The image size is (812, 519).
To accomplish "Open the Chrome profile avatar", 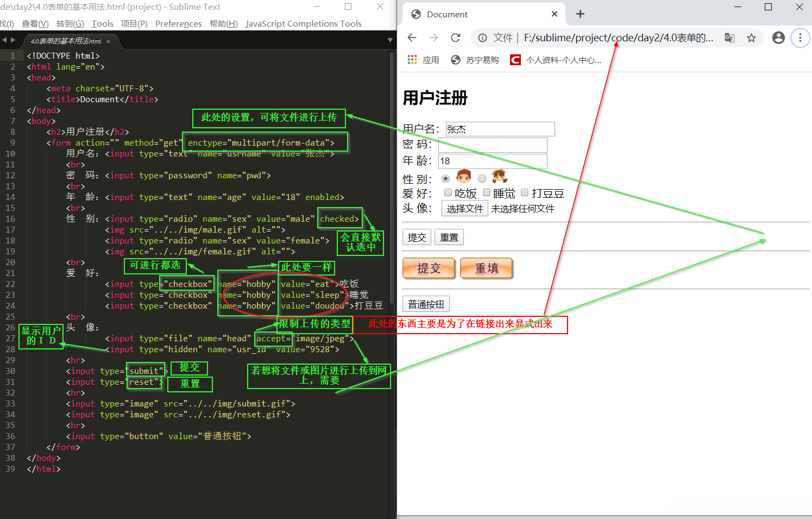I will pos(778,37).
